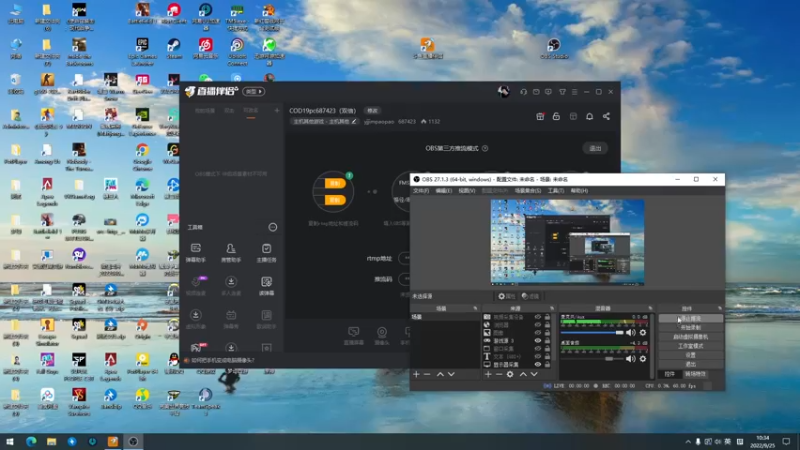Viewport: 800px width, 450px height.
Task: Open the mode dropdown pill beside 直播伴侣 logo
Action: click(254, 91)
